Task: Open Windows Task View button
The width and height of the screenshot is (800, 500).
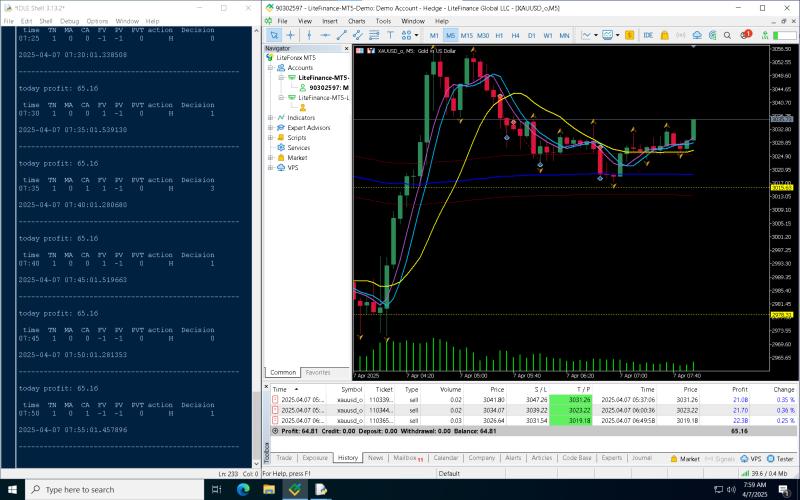Action: [217, 489]
